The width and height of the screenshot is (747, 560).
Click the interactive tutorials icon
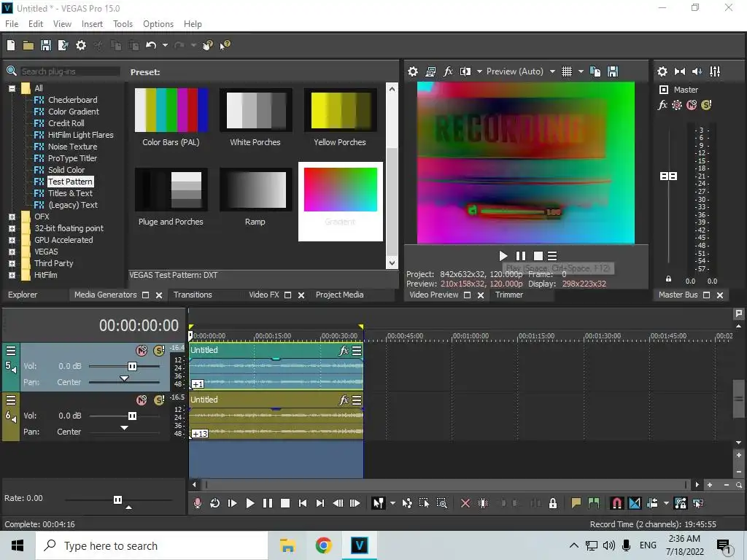tap(207, 45)
